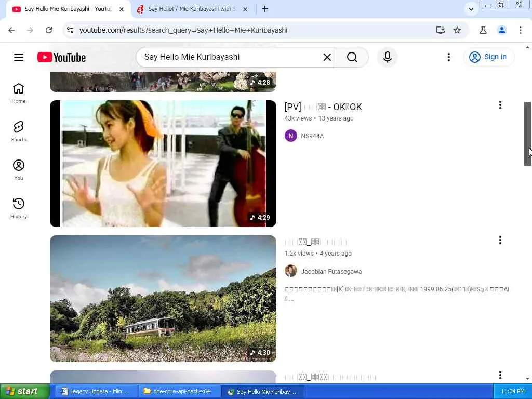Clear the search query with the X
This screenshot has height=399, width=532.
point(327,57)
